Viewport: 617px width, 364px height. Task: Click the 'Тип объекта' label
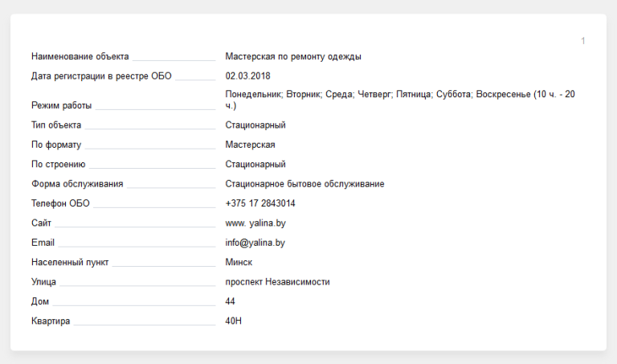[x=56, y=125]
